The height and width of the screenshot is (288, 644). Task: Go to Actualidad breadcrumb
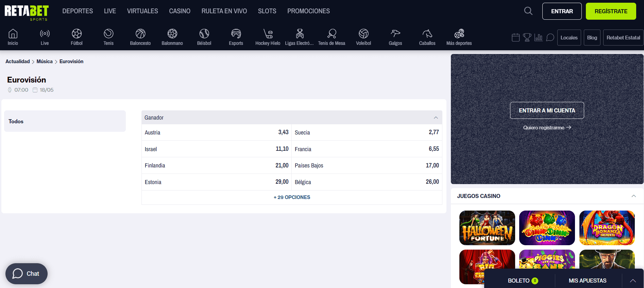tap(18, 61)
